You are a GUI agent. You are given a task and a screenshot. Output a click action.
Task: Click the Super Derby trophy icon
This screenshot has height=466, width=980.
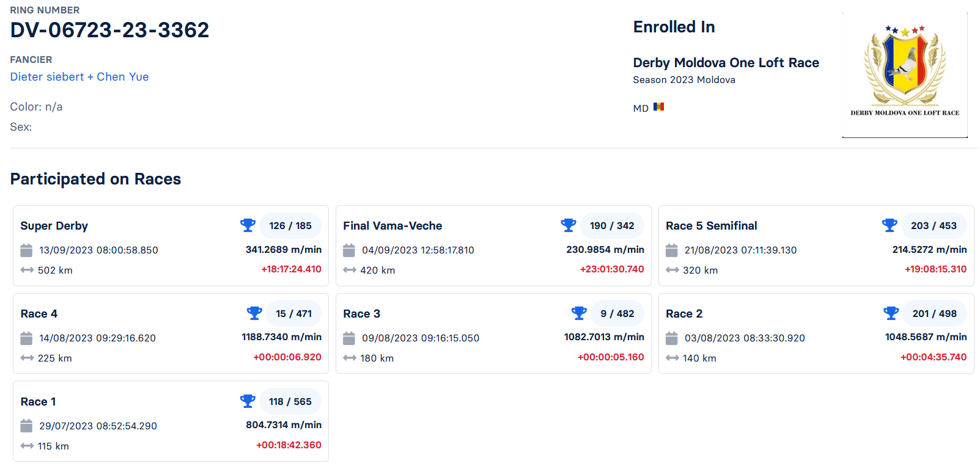click(x=248, y=225)
